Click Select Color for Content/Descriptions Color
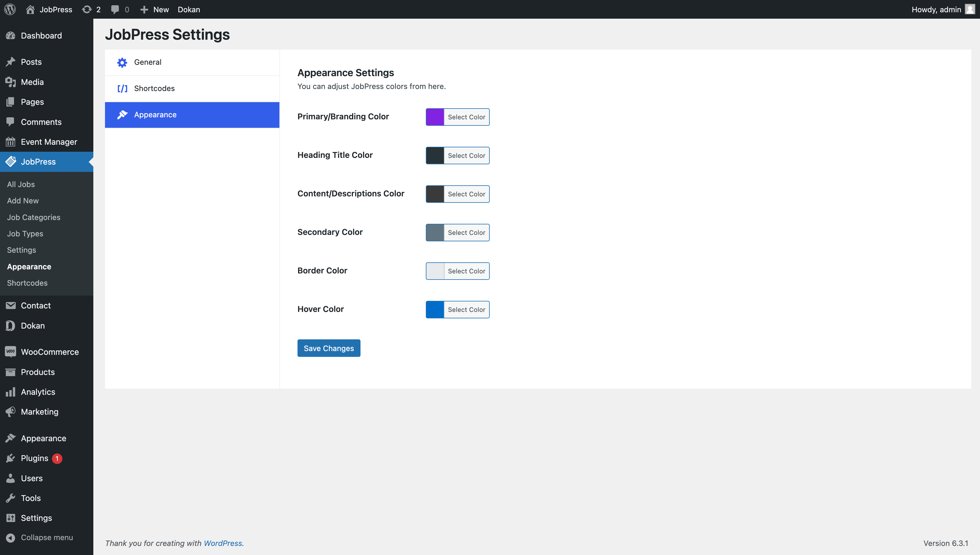The width and height of the screenshot is (980, 555). [466, 194]
